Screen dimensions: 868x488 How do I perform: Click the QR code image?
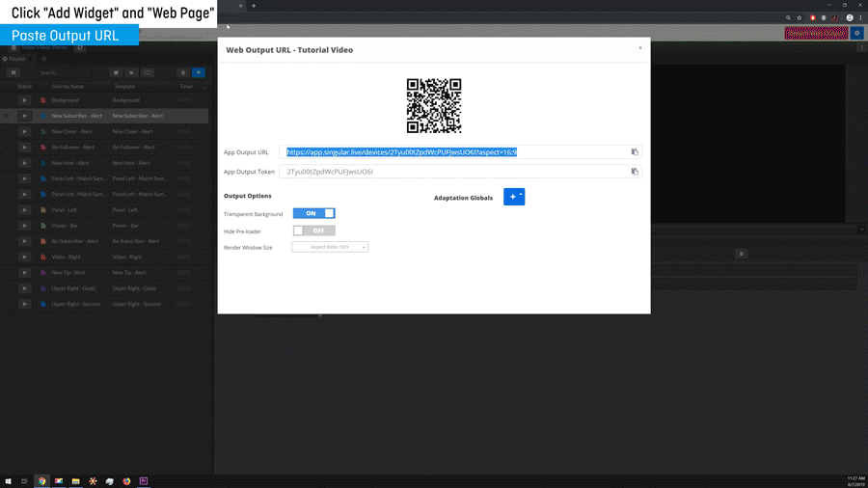[434, 106]
